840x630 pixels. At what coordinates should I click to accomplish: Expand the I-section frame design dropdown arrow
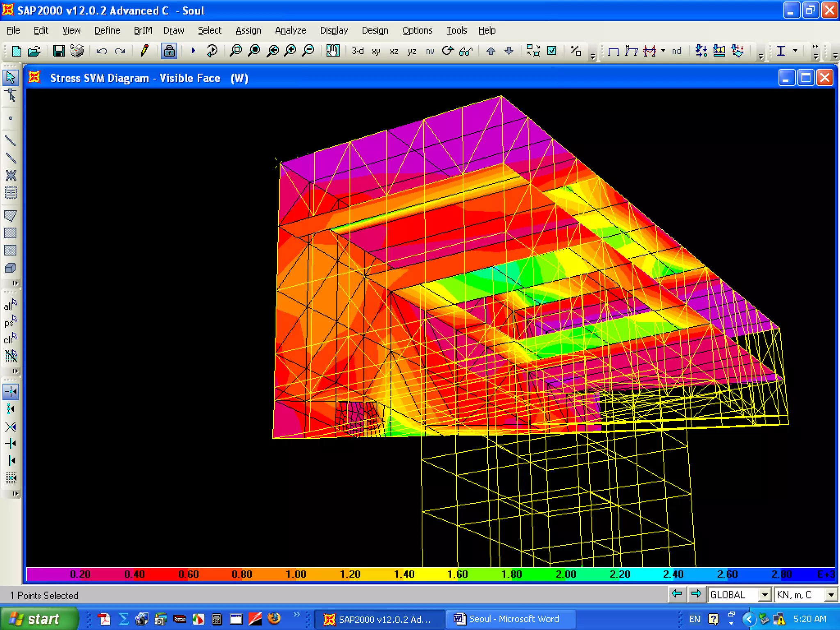point(795,51)
